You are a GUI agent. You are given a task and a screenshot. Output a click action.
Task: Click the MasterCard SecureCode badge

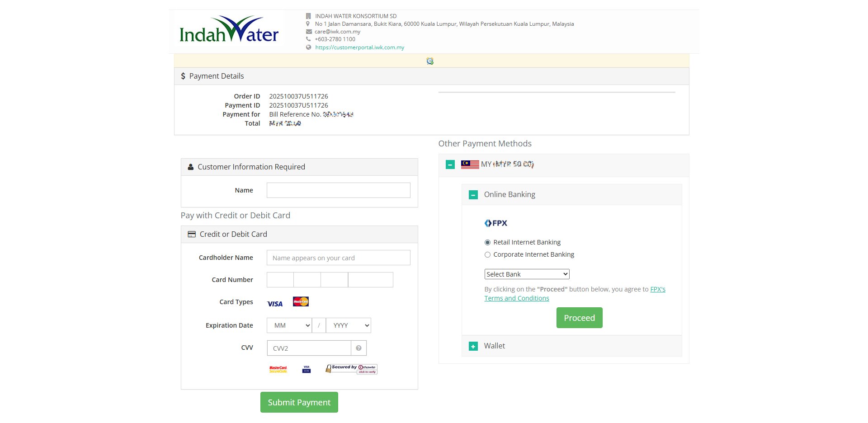pos(278,369)
